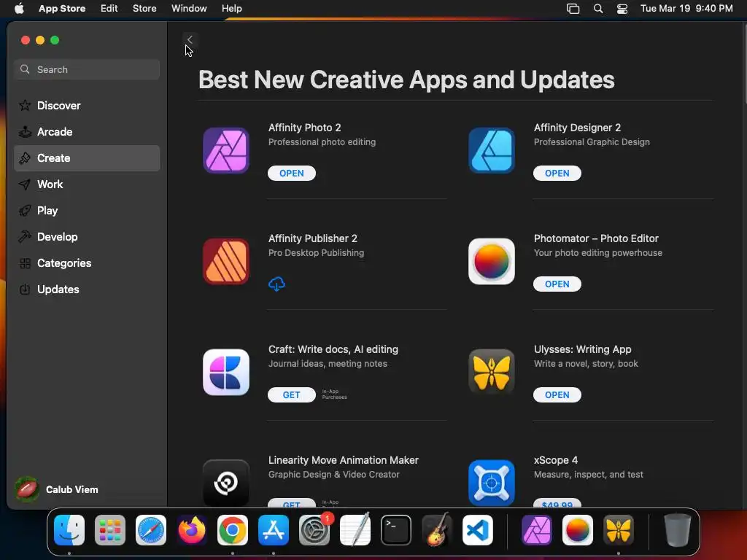The image size is (747, 560).
Task: Open the Store menu
Action: pos(144,9)
